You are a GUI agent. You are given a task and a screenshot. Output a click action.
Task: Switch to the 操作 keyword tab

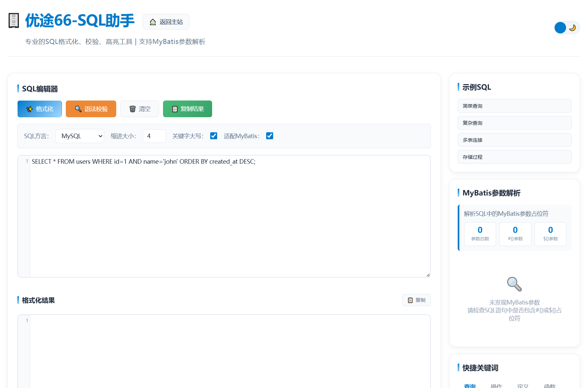coord(496,386)
